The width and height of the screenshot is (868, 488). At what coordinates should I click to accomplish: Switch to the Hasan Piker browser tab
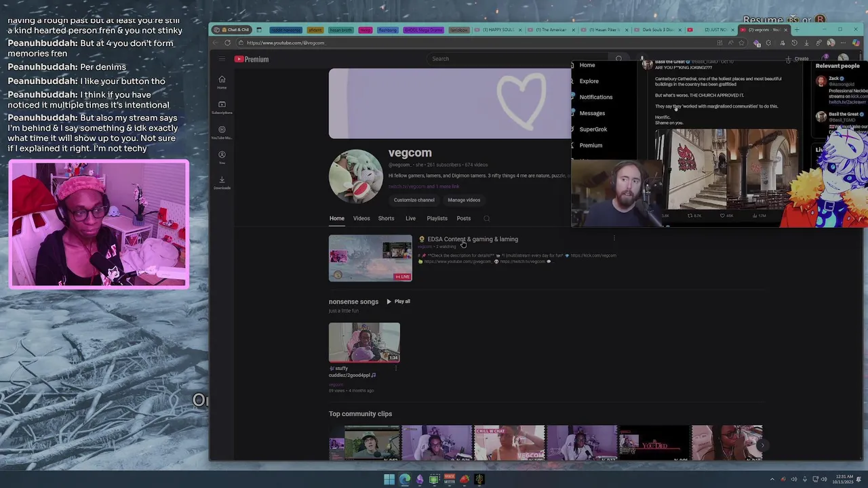click(603, 30)
